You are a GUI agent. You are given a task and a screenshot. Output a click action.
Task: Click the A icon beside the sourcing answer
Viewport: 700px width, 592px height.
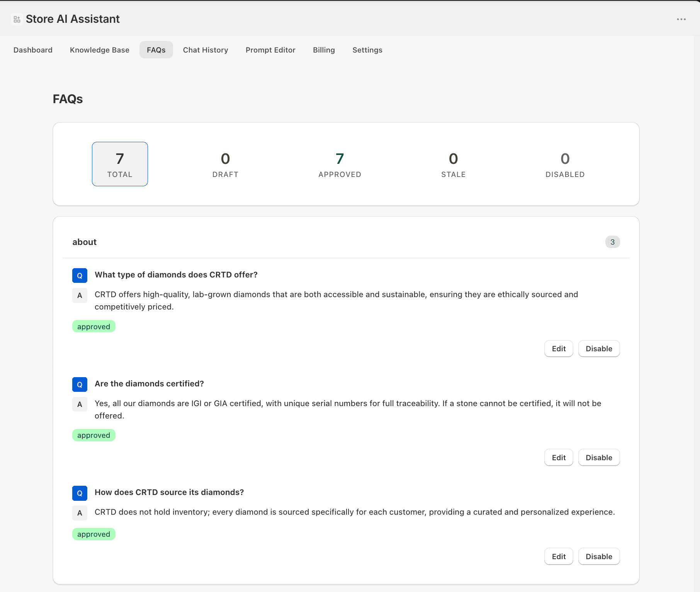click(80, 513)
